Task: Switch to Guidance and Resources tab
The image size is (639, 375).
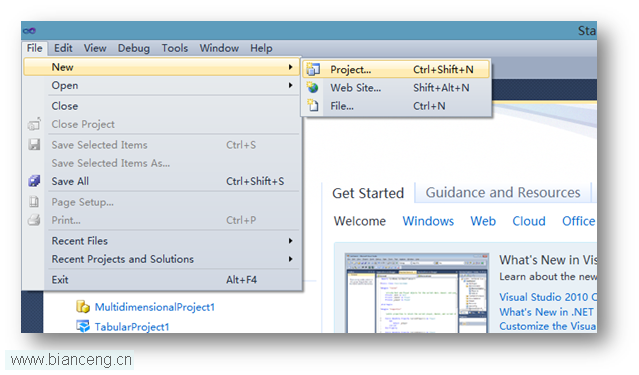Action: 503,192
